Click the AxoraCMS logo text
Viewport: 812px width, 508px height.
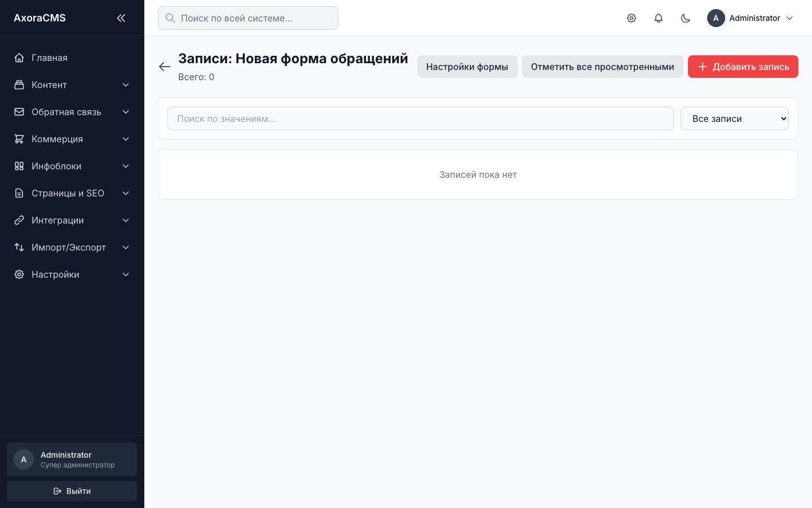[39, 18]
